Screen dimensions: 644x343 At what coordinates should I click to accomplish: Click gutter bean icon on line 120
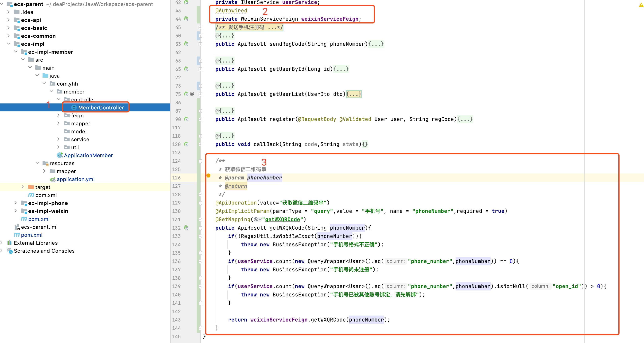pyautogui.click(x=186, y=144)
